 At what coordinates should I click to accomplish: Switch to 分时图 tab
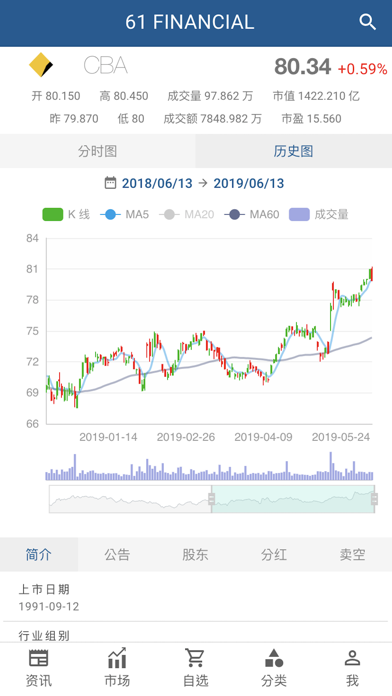98,151
